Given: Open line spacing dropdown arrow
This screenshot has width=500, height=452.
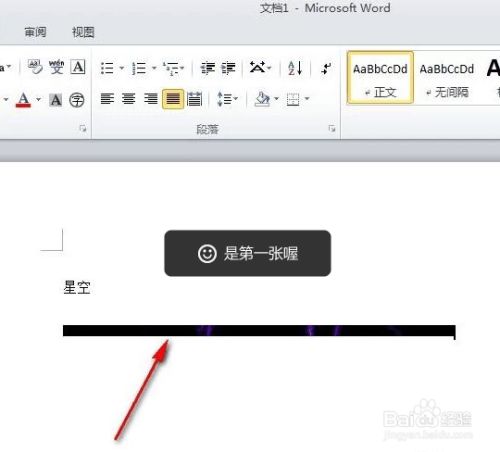Looking at the screenshot, I should click(236, 99).
